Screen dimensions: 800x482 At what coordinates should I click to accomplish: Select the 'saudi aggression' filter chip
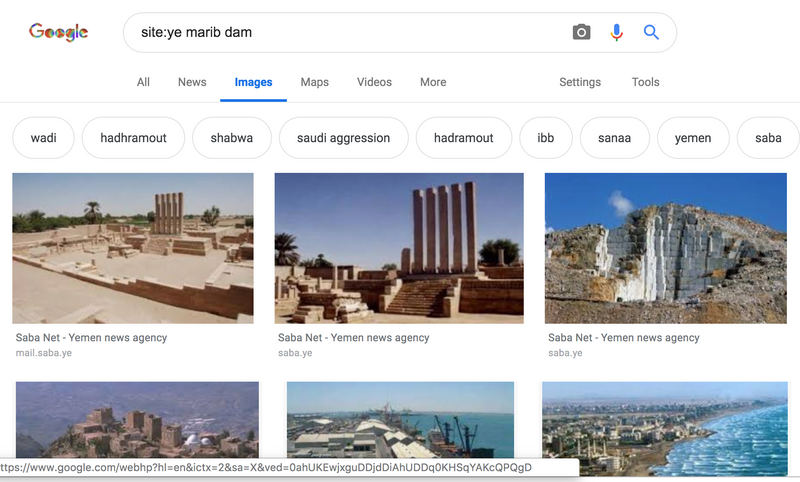pos(343,138)
